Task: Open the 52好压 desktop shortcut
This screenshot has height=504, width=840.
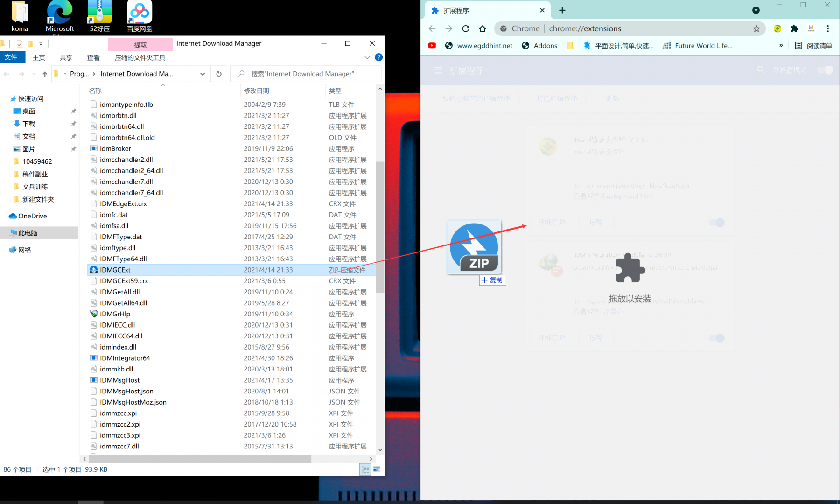Action: 99,16
